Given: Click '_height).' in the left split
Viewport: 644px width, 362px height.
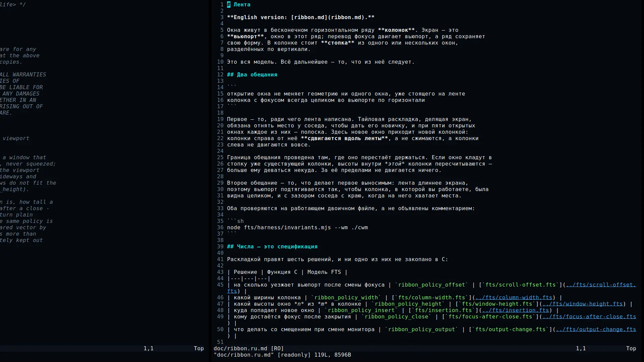Looking at the screenshot, I should (14, 189).
